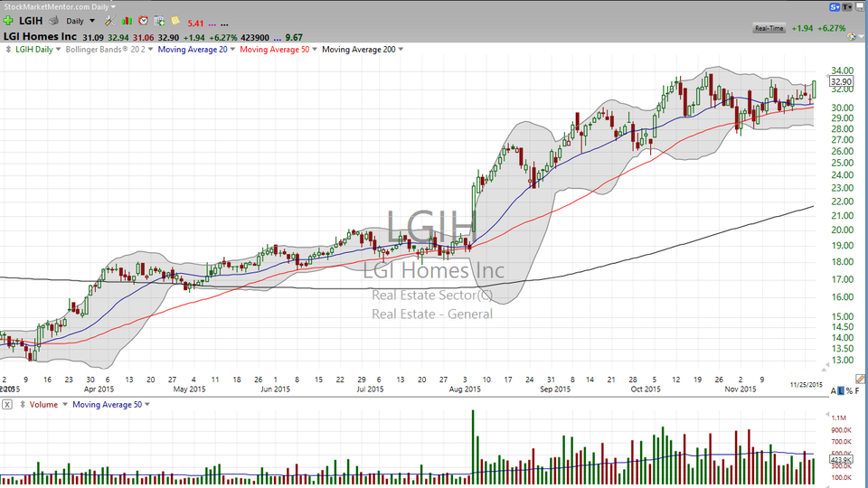The width and height of the screenshot is (868, 488).
Task: Set an alert with alarm clock icon
Action: [x=144, y=21]
